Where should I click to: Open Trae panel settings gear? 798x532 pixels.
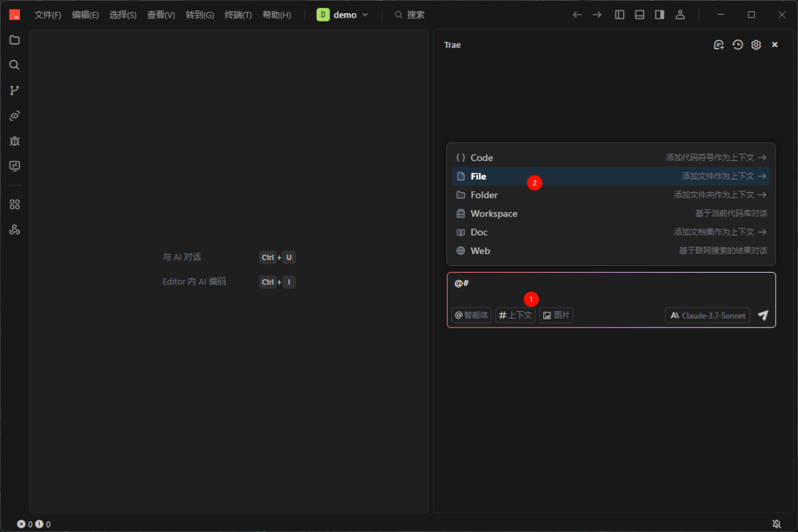pos(756,45)
